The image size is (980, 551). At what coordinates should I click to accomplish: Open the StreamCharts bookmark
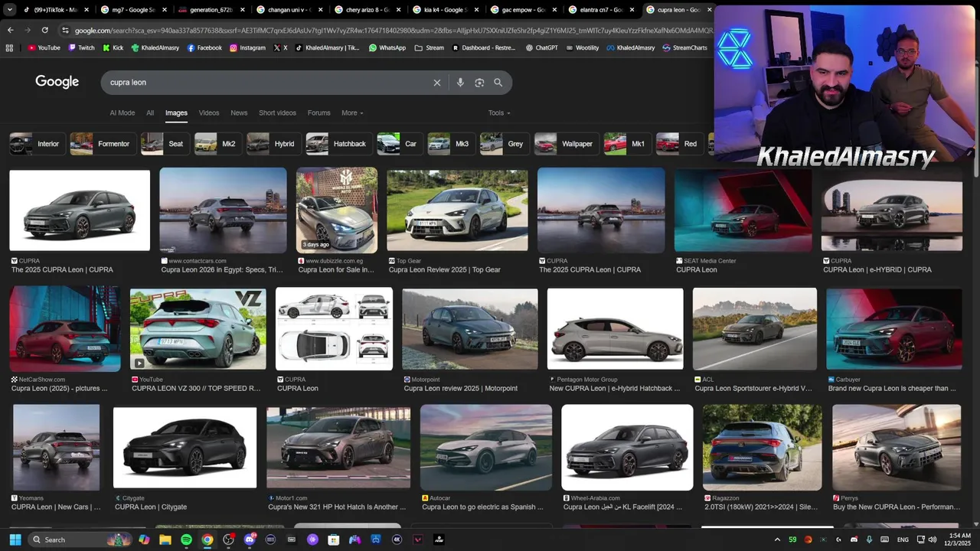click(684, 47)
